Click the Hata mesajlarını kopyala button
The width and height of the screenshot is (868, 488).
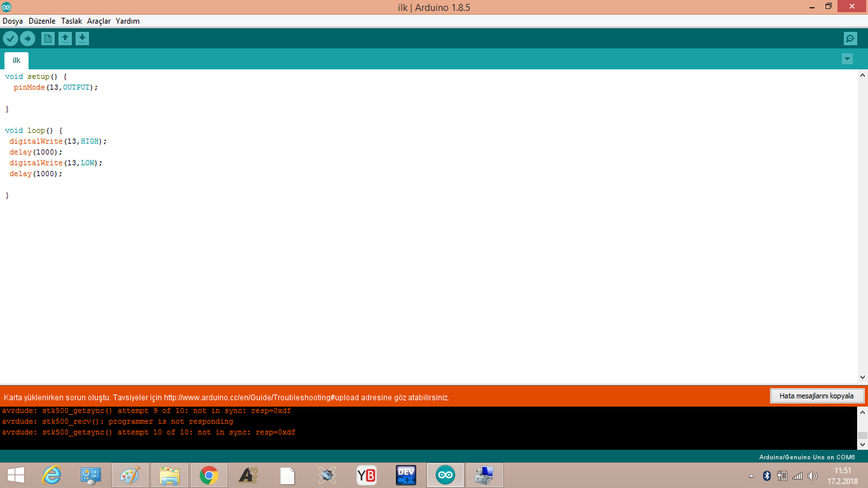817,396
